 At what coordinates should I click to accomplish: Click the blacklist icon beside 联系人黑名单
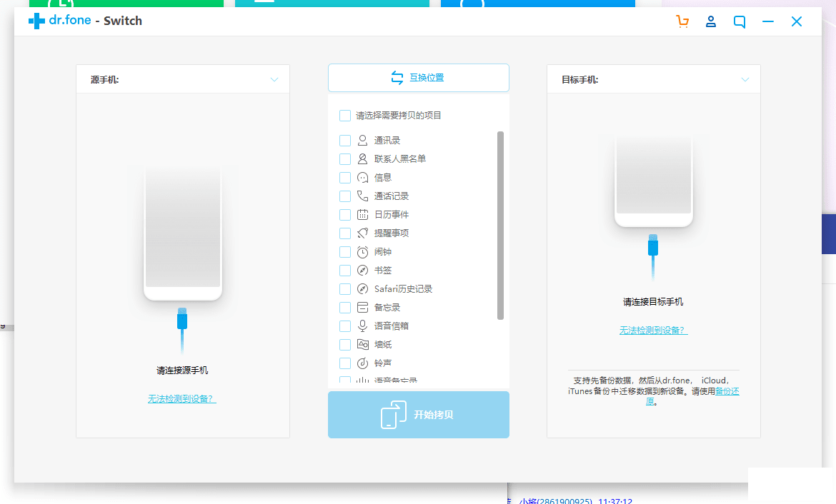click(x=362, y=158)
